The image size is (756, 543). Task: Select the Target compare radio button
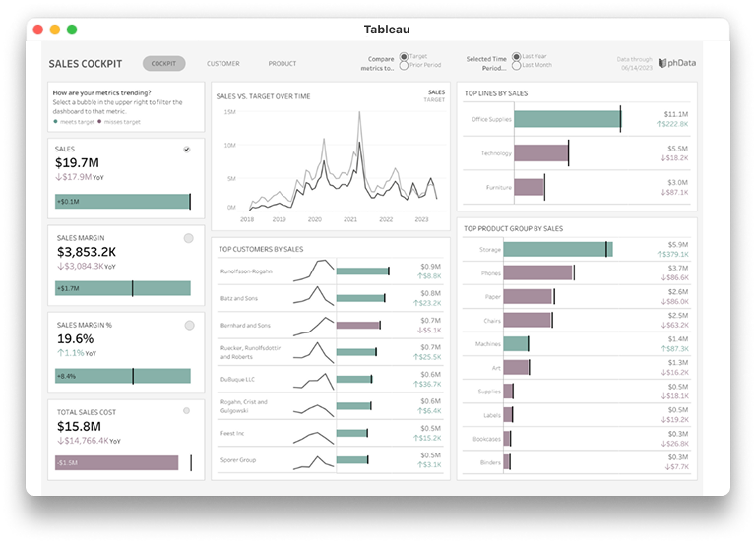(404, 56)
